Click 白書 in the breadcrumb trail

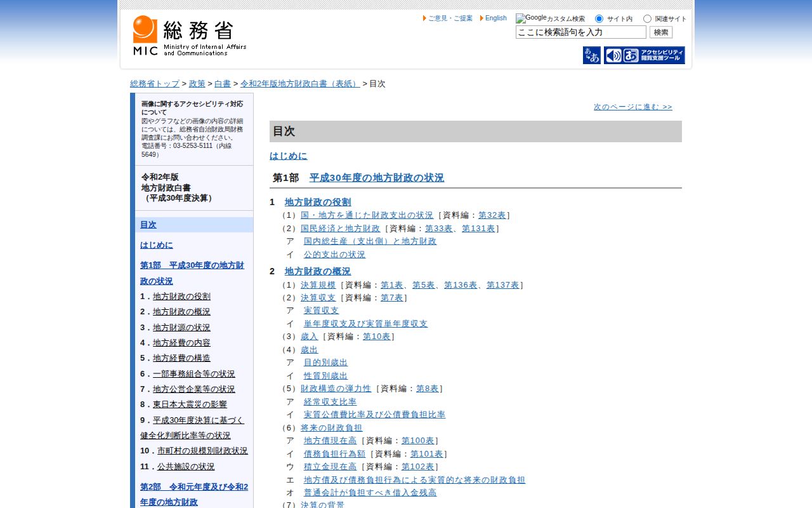[x=222, y=84]
